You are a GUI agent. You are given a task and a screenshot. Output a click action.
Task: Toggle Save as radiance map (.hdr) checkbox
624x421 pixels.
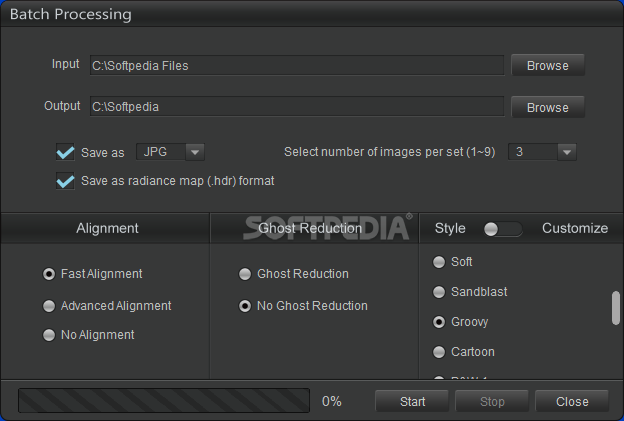(65, 181)
